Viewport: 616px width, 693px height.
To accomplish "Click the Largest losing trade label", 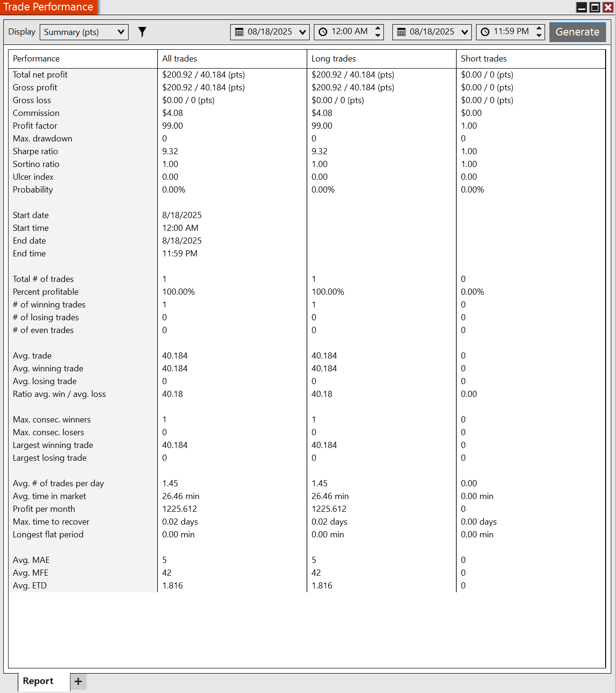I will pyautogui.click(x=50, y=458).
